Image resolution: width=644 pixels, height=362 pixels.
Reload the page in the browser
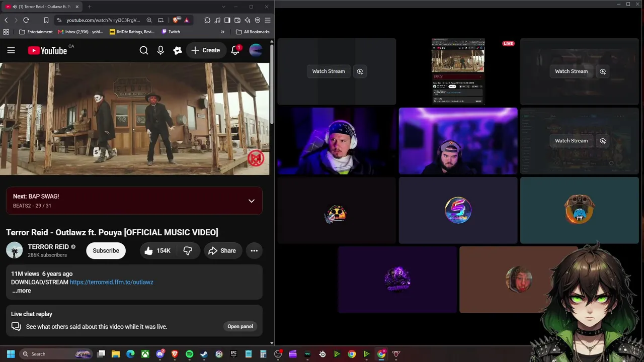tap(26, 20)
